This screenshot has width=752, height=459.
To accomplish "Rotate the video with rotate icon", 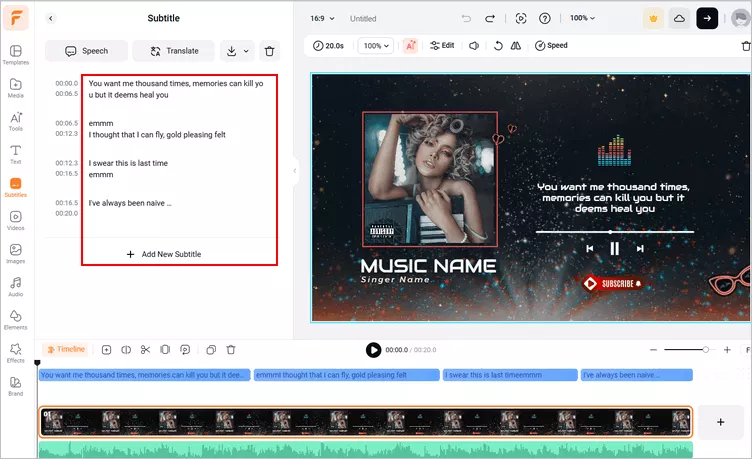I will (498, 46).
